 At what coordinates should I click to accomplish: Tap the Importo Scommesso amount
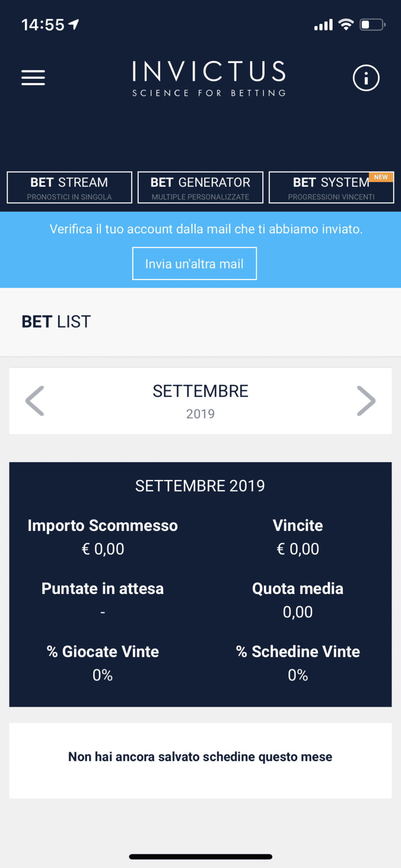coord(103,549)
